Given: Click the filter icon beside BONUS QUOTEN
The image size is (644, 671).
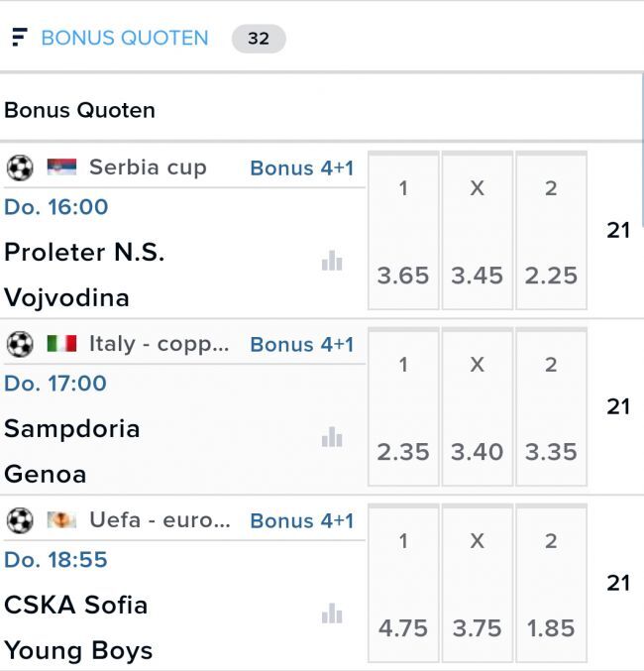Looking at the screenshot, I should (19, 38).
